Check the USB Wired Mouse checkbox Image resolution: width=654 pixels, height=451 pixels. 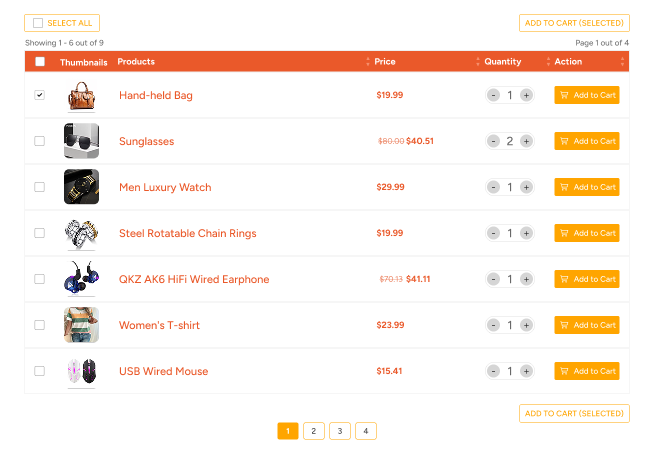point(40,370)
